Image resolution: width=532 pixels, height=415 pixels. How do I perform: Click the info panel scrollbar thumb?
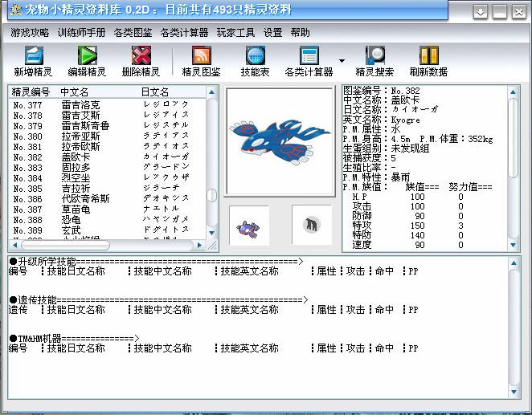pyautogui.click(x=513, y=138)
